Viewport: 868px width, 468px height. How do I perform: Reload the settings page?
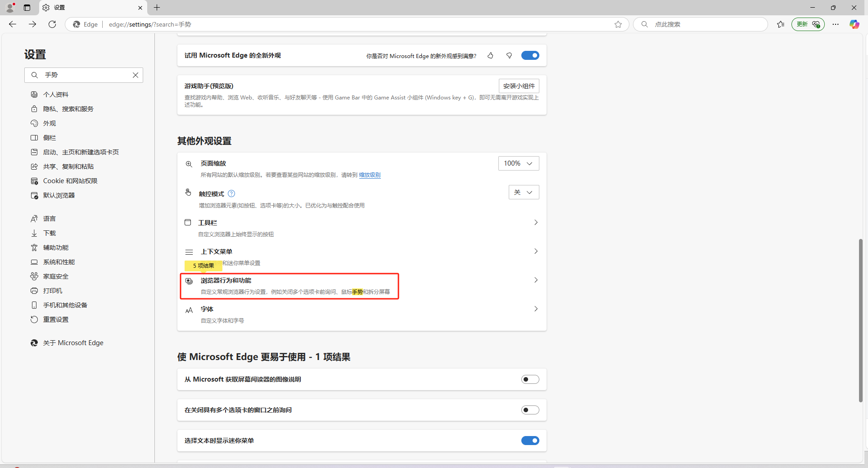coord(52,24)
